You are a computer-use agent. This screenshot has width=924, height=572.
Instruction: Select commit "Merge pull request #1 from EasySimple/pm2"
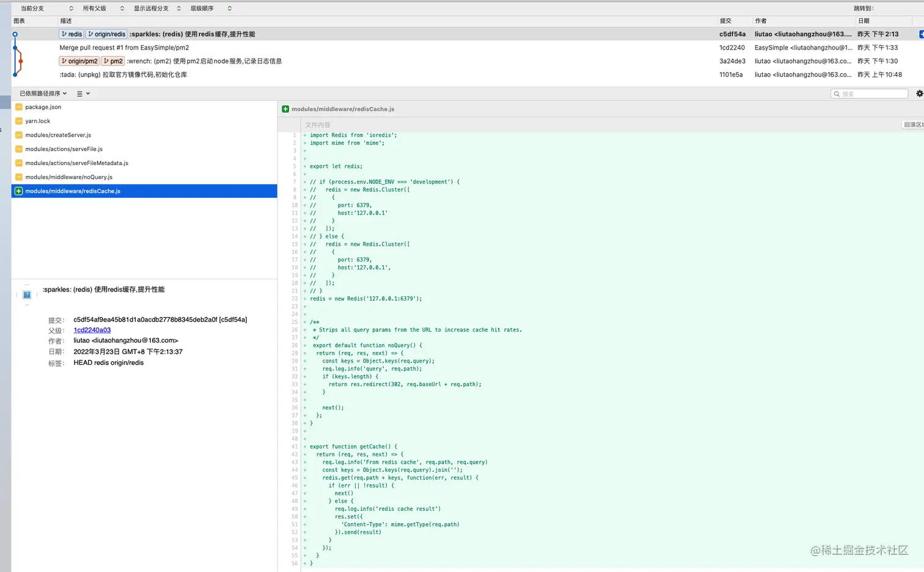(124, 48)
